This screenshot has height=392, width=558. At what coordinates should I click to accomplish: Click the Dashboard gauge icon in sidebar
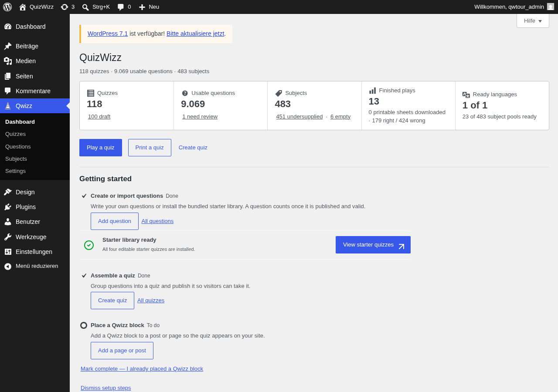tap(8, 27)
